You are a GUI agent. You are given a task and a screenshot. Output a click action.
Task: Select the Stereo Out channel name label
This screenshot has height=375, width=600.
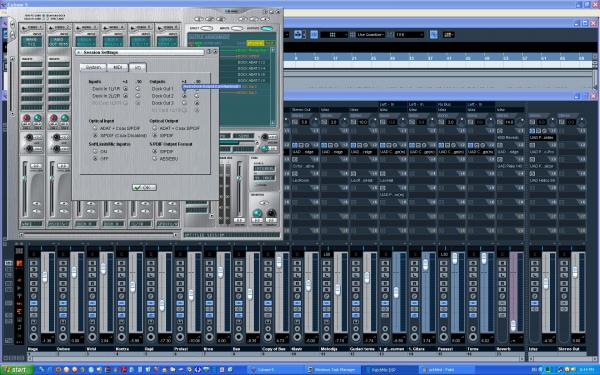[x=568, y=349]
